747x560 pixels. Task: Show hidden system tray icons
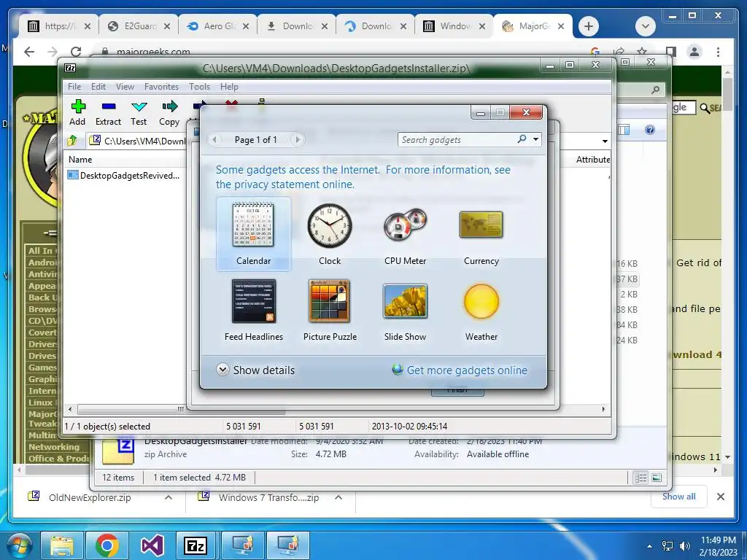pos(649,546)
